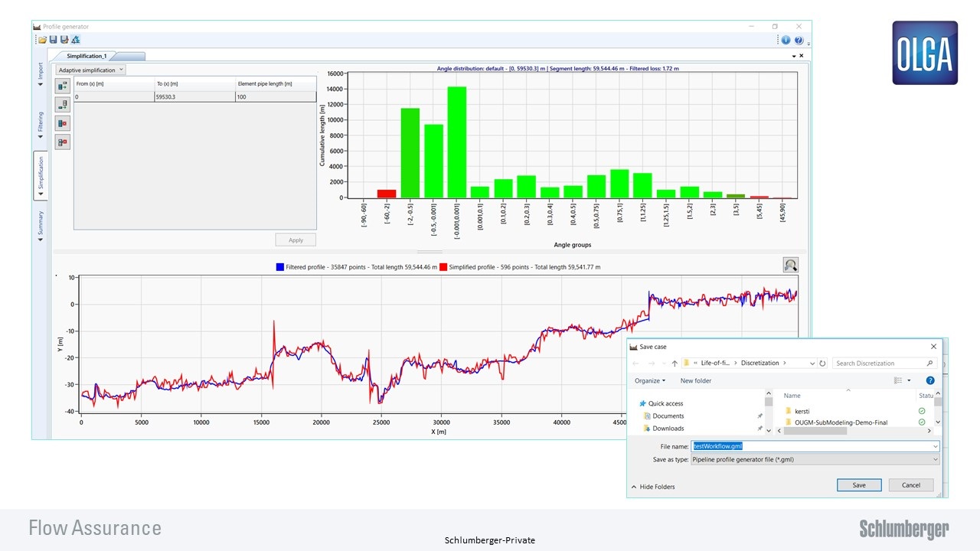Click the horizontal scrollbar under the file list

click(815, 431)
